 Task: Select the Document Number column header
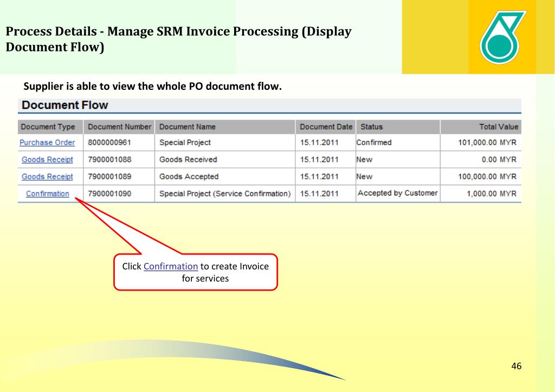pyautogui.click(x=119, y=127)
